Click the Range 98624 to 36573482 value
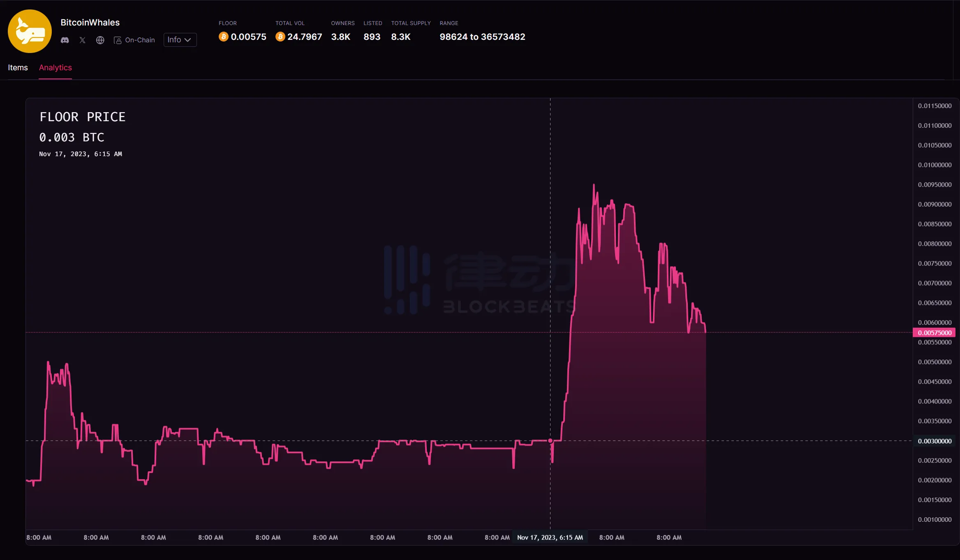960x560 pixels. [482, 37]
